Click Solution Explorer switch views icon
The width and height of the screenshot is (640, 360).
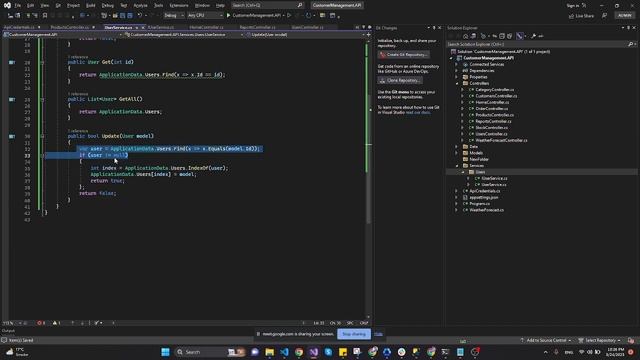[473, 36]
